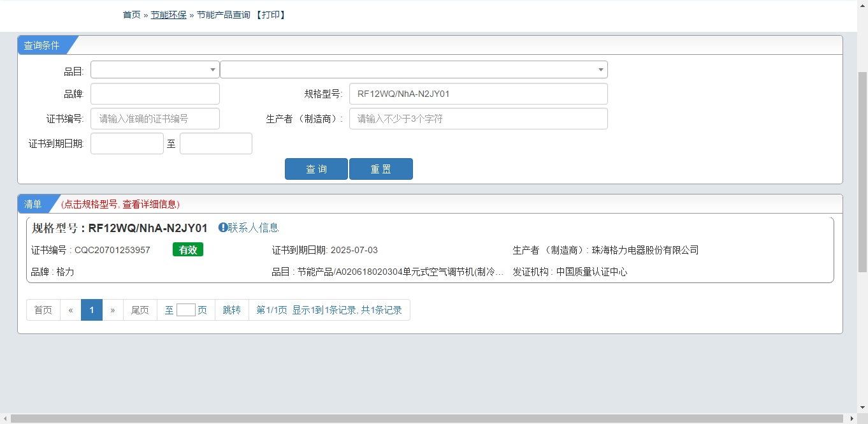Click the 首页 breadcrumb link

click(131, 15)
